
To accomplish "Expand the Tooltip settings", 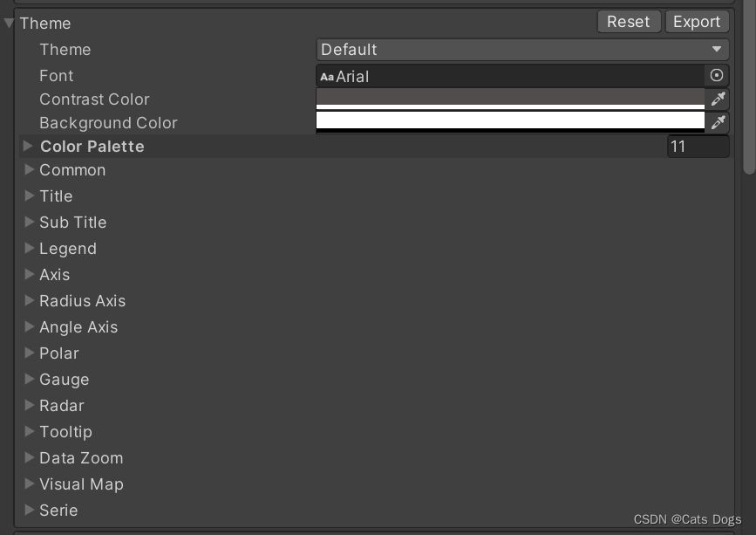I will coord(29,432).
